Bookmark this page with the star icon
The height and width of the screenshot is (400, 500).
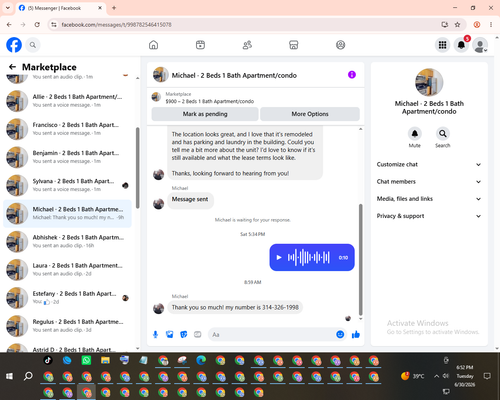pos(457,25)
